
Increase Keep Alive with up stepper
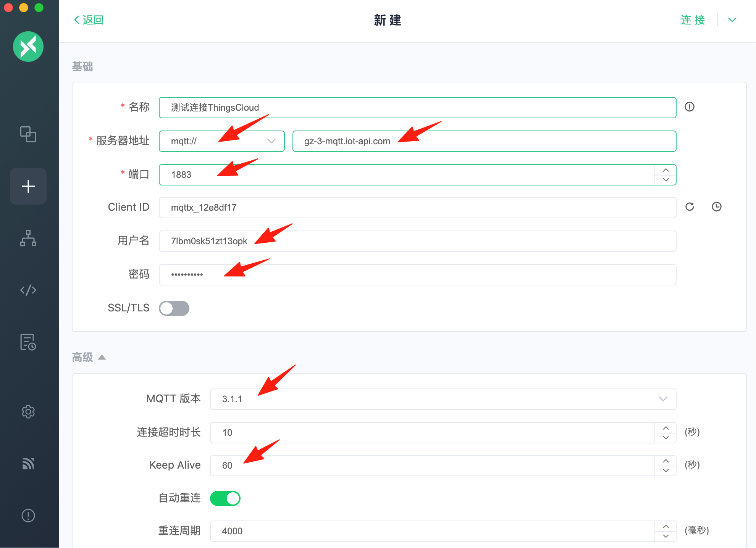point(666,461)
